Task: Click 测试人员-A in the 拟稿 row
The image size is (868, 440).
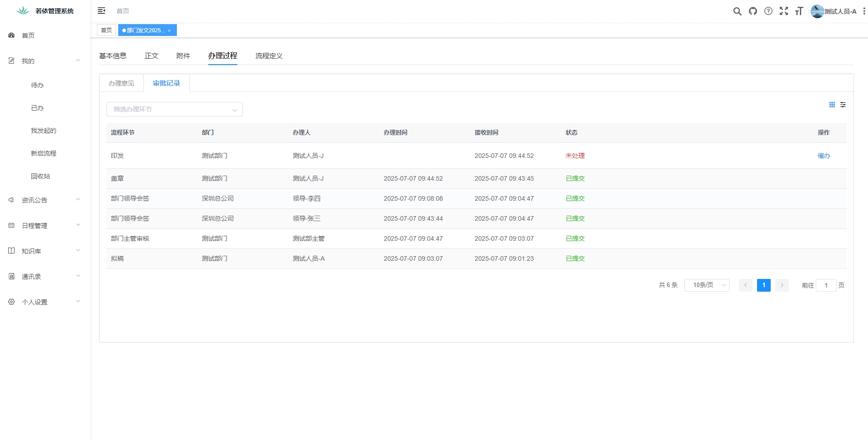Action: coord(309,258)
